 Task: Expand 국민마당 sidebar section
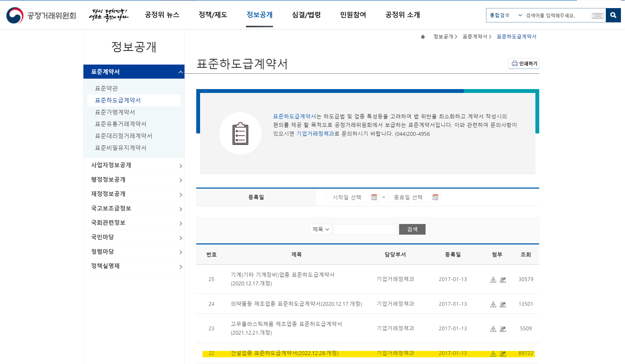pos(134,237)
